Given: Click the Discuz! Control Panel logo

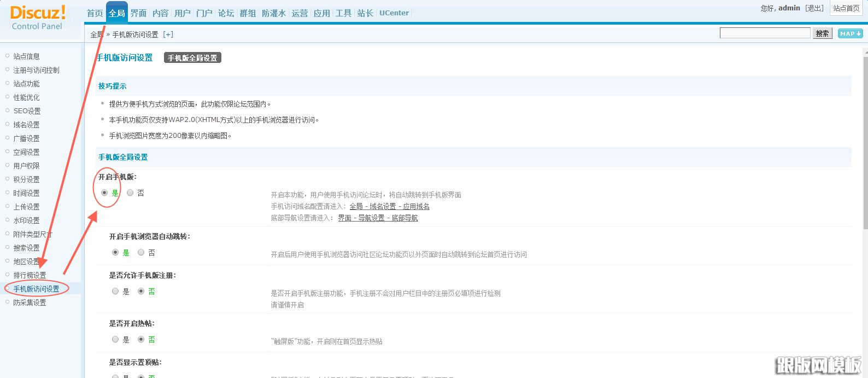Looking at the screenshot, I should (38, 18).
